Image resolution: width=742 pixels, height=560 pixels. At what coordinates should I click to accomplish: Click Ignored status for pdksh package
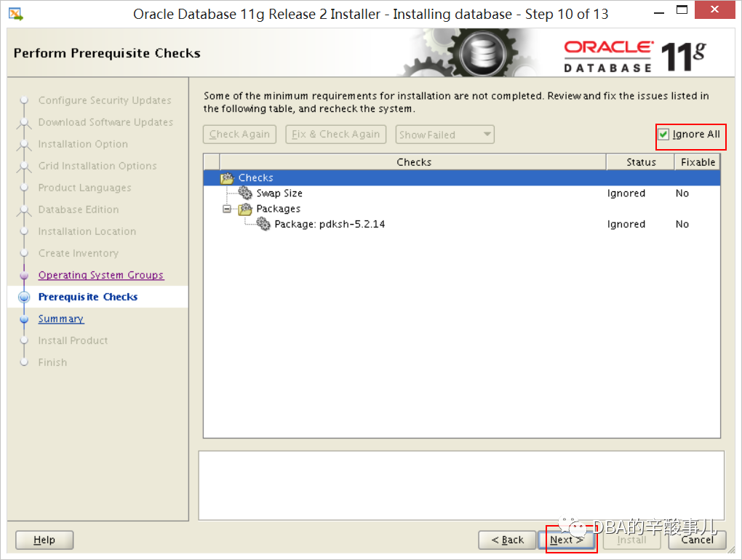626,224
